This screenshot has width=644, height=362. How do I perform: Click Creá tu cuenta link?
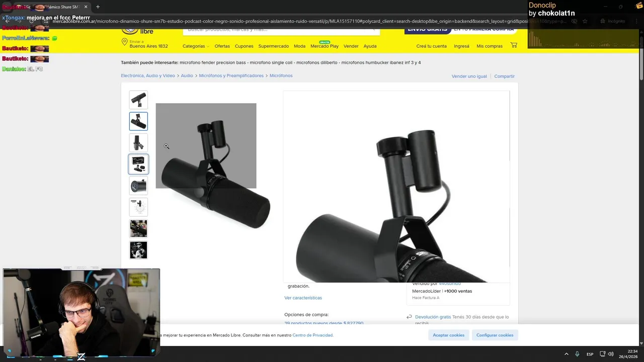click(431, 46)
